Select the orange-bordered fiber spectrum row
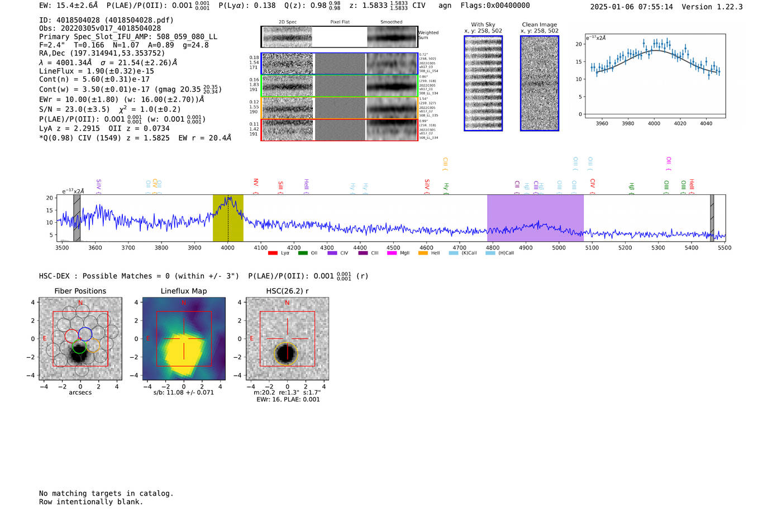This screenshot has width=782, height=532. pyautogui.click(x=339, y=108)
